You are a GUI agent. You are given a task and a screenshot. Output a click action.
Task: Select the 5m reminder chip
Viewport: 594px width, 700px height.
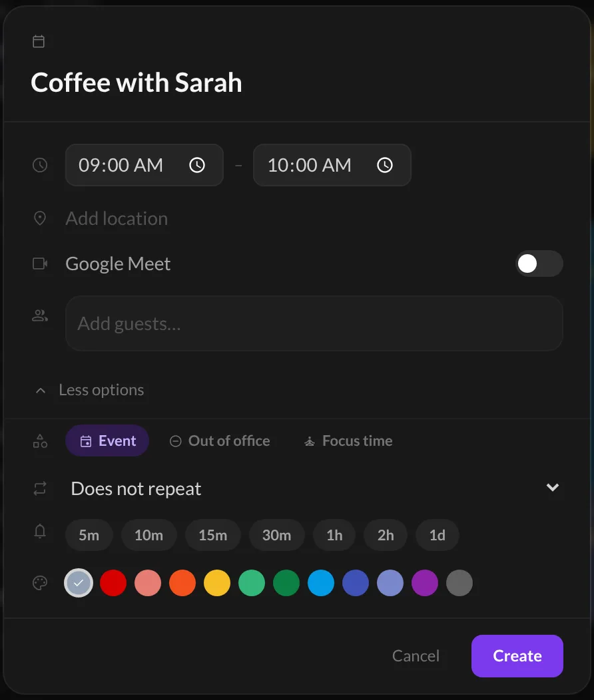coord(89,535)
